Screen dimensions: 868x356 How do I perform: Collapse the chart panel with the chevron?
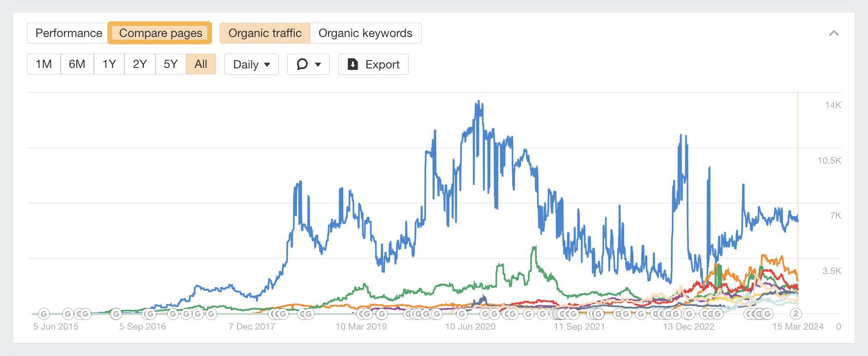pyautogui.click(x=834, y=33)
